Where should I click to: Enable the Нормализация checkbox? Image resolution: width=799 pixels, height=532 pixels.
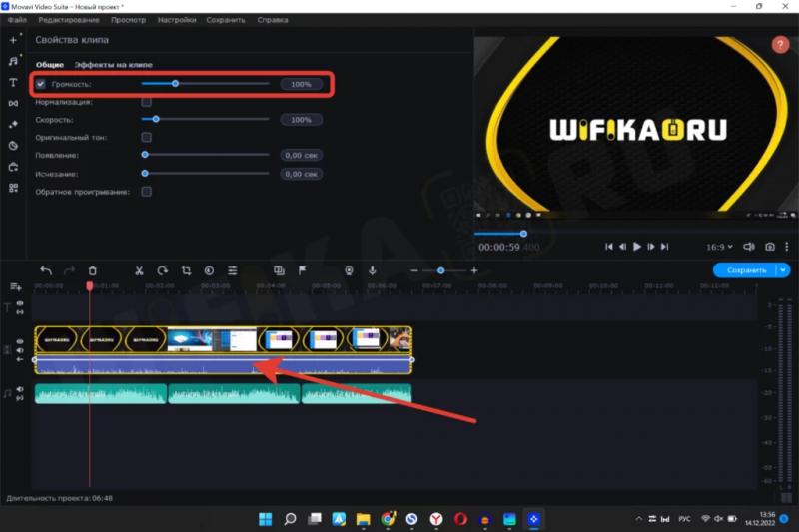point(146,102)
